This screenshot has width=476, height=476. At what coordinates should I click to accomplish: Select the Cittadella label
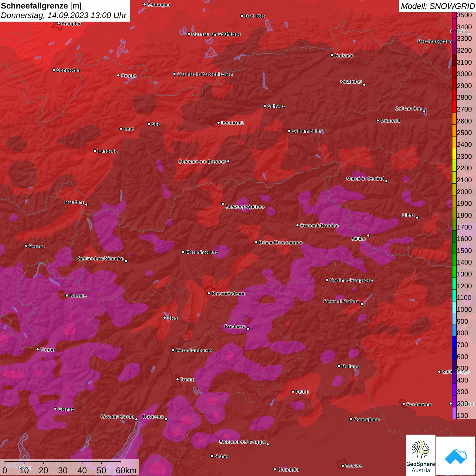point(288,470)
